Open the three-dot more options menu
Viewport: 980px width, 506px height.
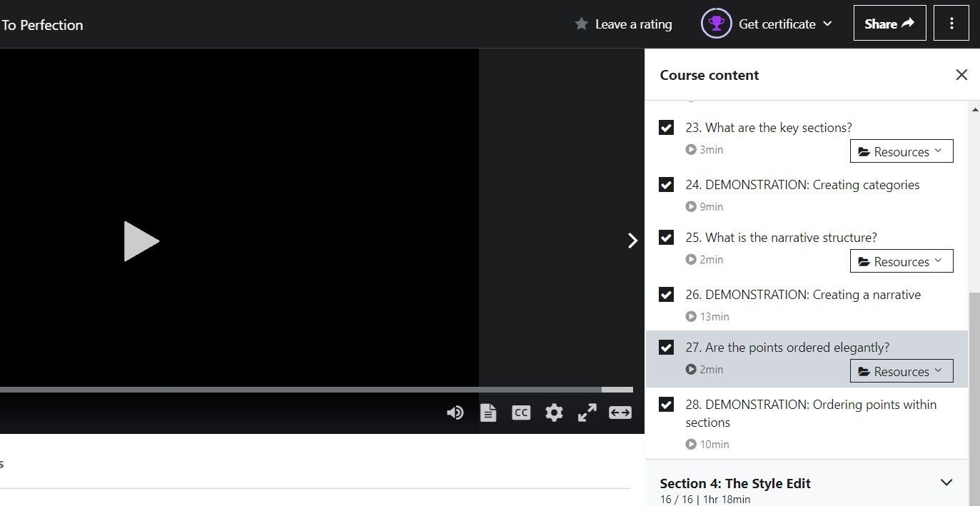(951, 24)
